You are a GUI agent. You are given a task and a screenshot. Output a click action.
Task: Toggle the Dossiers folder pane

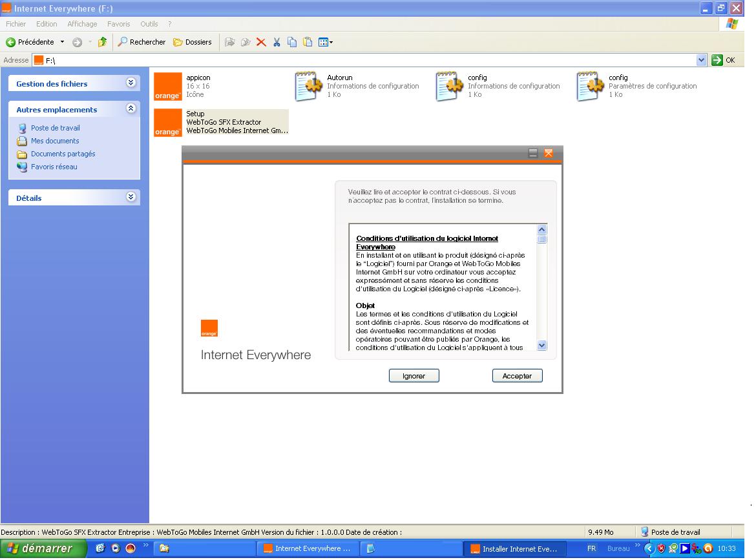193,43
